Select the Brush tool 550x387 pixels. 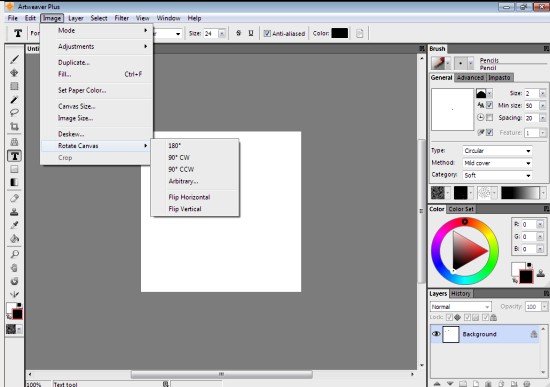point(14,60)
